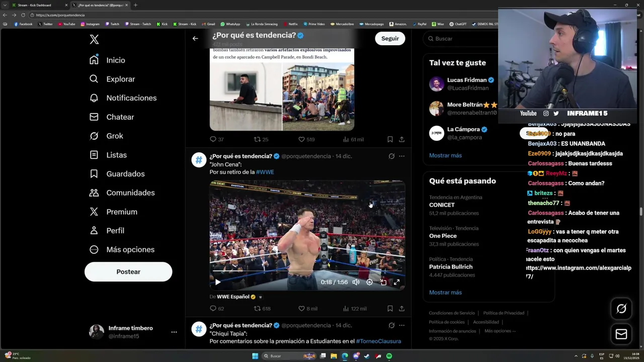Go back with the arrow icon
Viewport: 644px width, 362px height.
195,38
